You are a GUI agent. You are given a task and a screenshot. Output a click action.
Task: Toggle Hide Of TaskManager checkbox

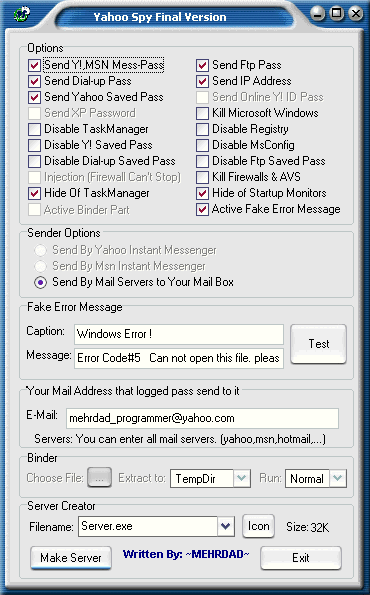[35, 193]
